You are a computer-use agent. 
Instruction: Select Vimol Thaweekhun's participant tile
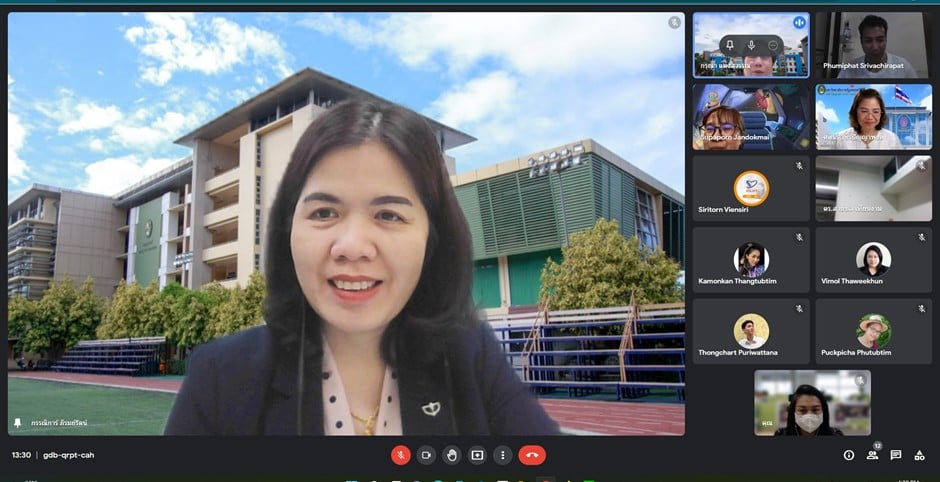pos(873,260)
